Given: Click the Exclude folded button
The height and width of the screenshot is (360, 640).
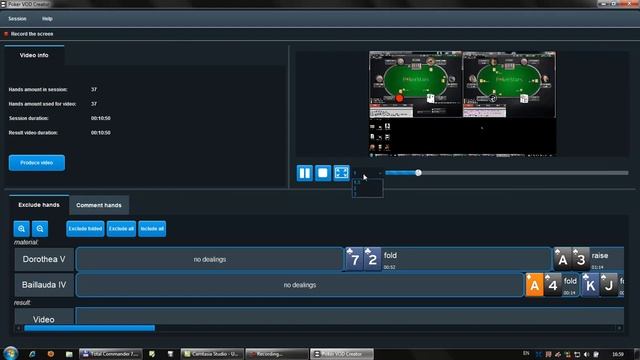Looking at the screenshot, I should tap(85, 229).
